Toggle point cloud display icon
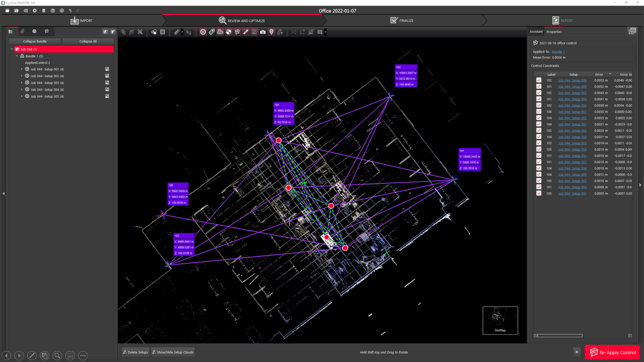 point(220,32)
